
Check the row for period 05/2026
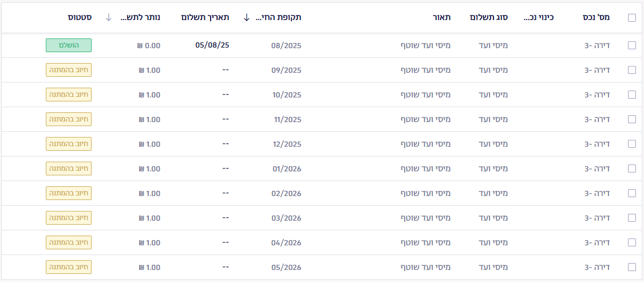pos(631,267)
